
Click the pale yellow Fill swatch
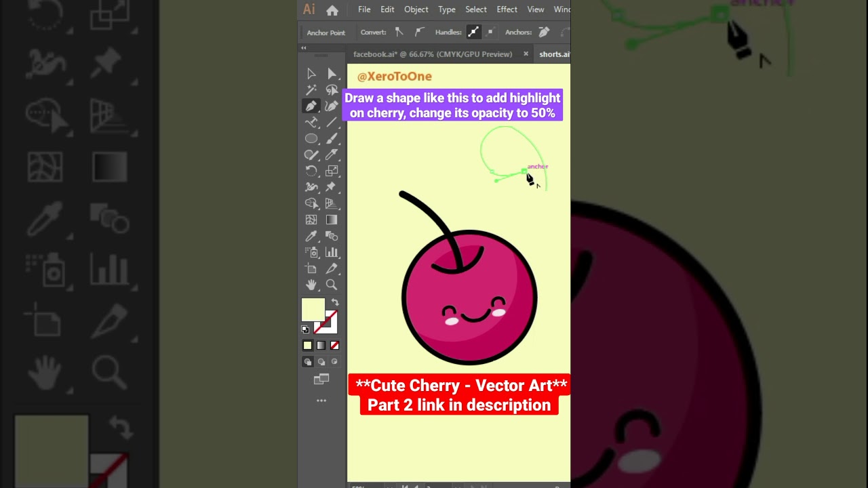pyautogui.click(x=313, y=310)
